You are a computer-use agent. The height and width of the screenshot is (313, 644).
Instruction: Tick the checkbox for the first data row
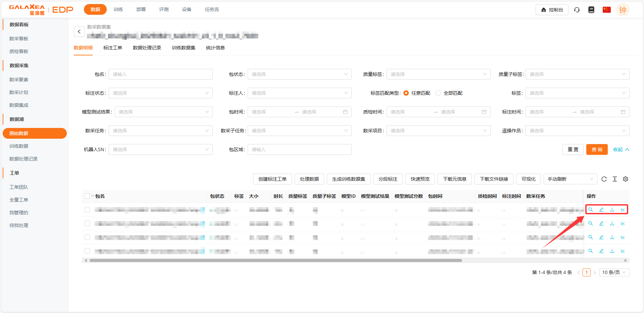pos(87,210)
